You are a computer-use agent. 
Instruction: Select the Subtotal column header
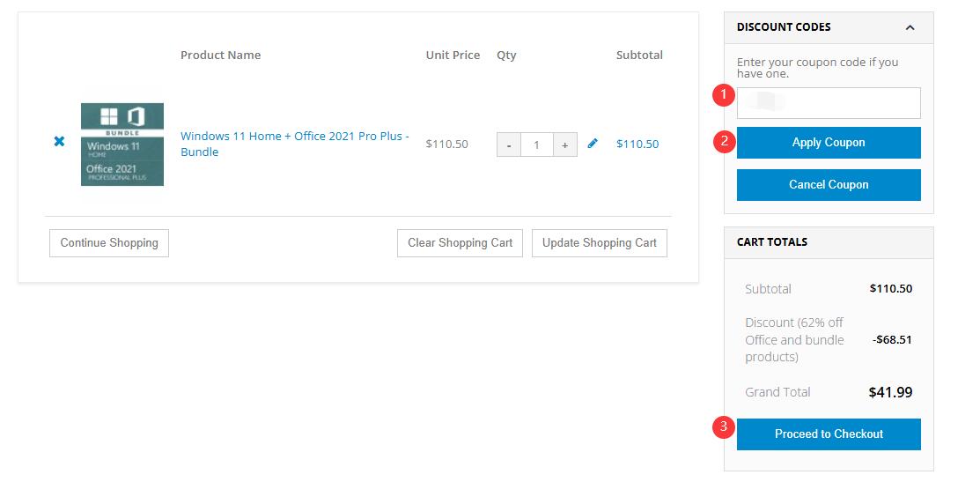point(639,55)
